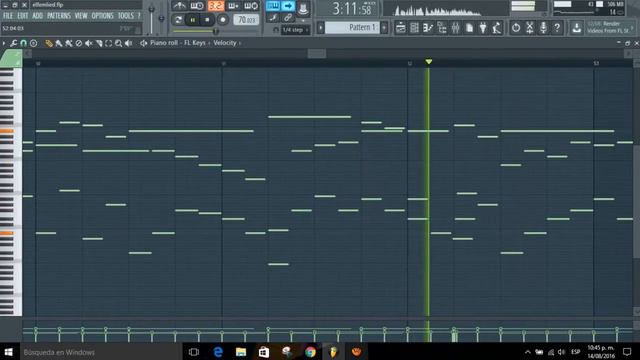Screen dimensions: 640x360
Task: Open Chrome from the Windows taskbar
Action: (x=310, y=352)
